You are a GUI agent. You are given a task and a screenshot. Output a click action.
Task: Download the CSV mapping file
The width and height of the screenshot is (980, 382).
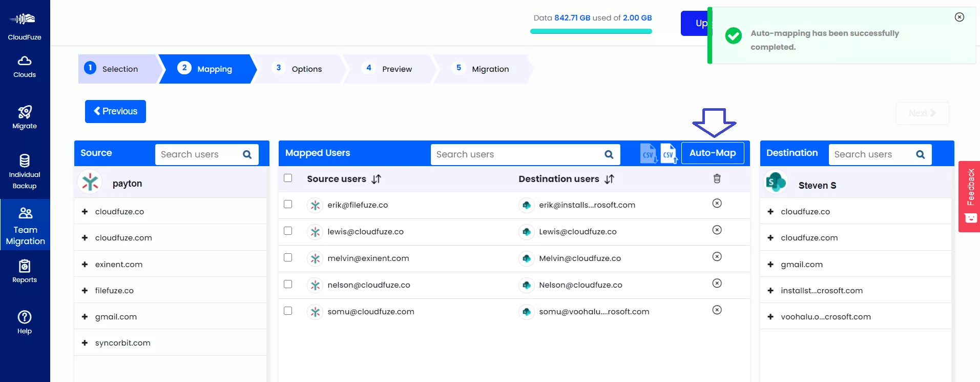(x=649, y=153)
